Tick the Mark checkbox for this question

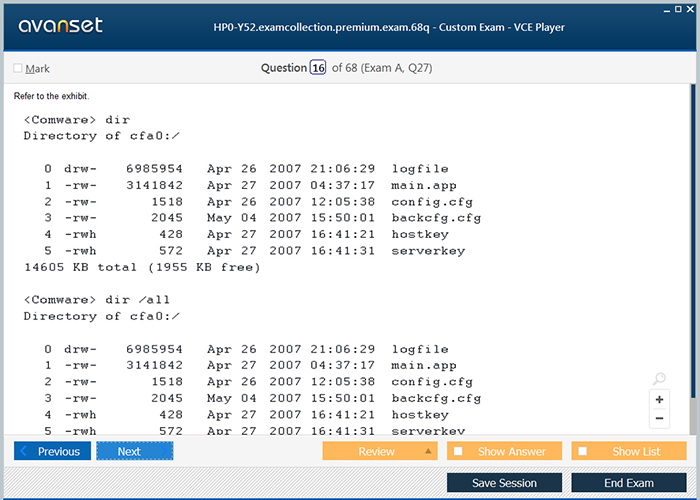point(18,69)
